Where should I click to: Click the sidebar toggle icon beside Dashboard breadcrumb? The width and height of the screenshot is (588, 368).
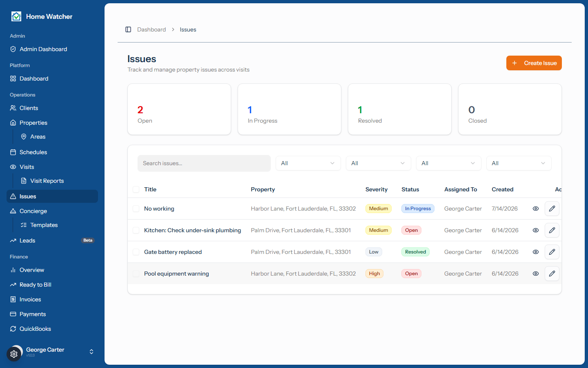[128, 29]
